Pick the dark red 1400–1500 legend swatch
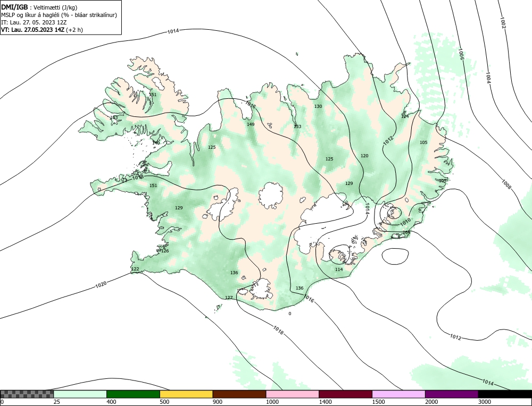The image size is (532, 406). click(345, 394)
